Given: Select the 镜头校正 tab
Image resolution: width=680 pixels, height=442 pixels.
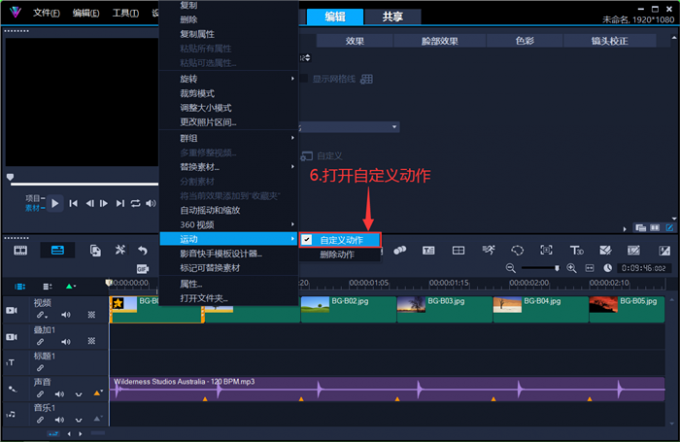Looking at the screenshot, I should point(609,41).
